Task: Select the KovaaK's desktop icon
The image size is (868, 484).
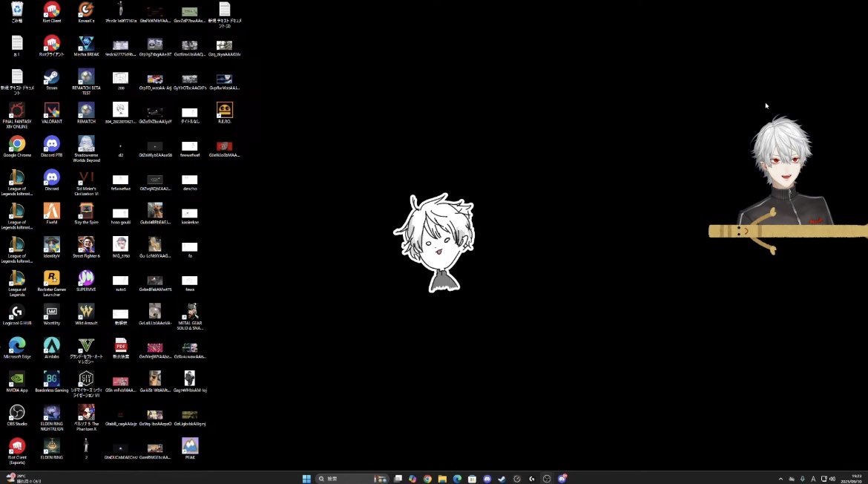Action: (86, 12)
